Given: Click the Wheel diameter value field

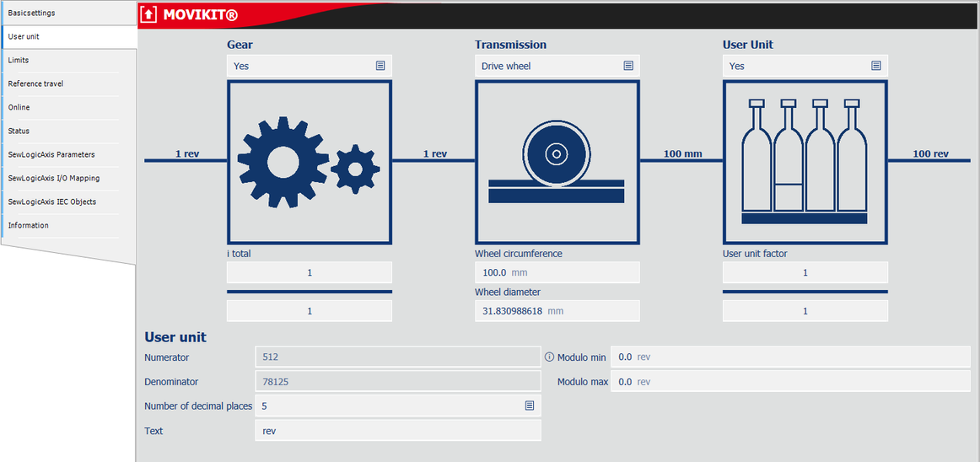Looking at the screenshot, I should (557, 311).
